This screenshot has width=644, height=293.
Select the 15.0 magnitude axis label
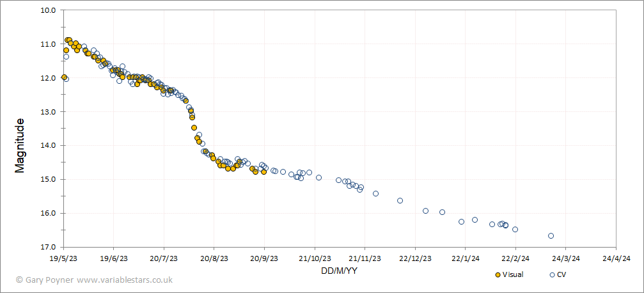tap(49, 180)
